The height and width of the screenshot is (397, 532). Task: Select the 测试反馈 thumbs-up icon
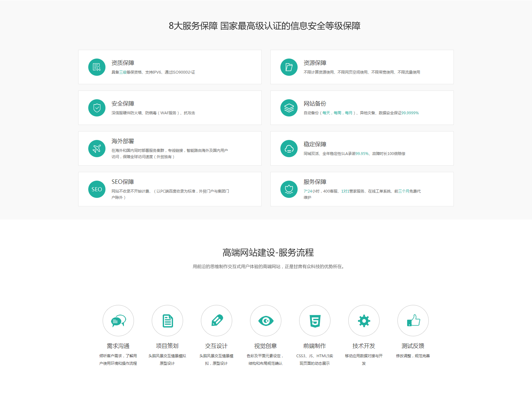click(413, 321)
